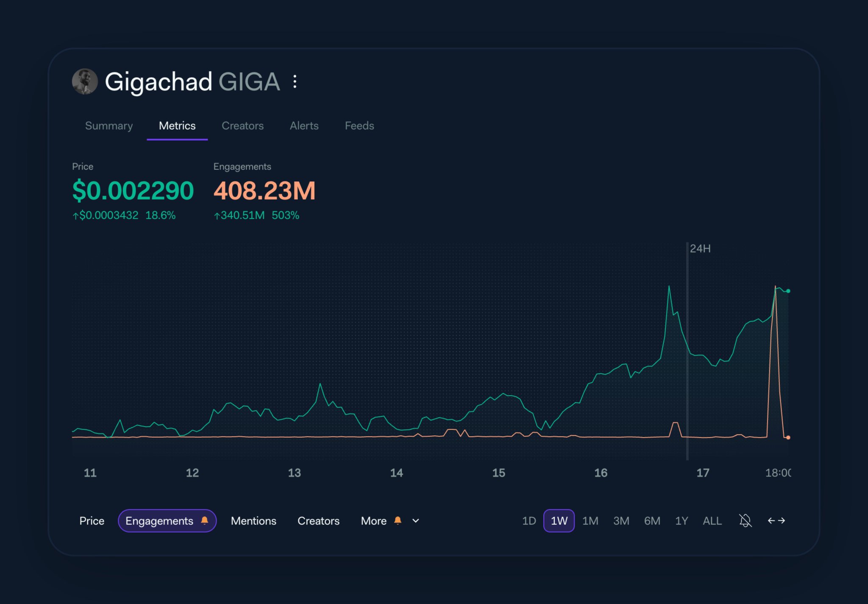Toggle the Mentions metric on chart
868x604 pixels.
pos(253,521)
